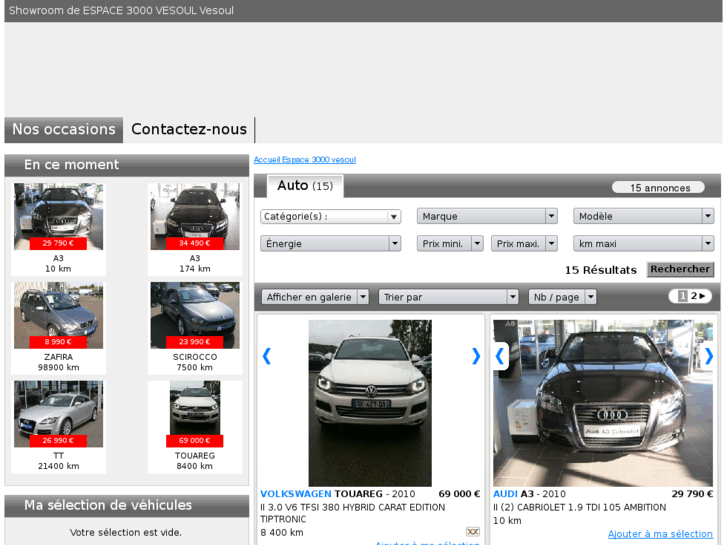Viewport: 727px width, 545px height.
Task: Show next photo of Audi A3
Action: pyautogui.click(x=708, y=356)
